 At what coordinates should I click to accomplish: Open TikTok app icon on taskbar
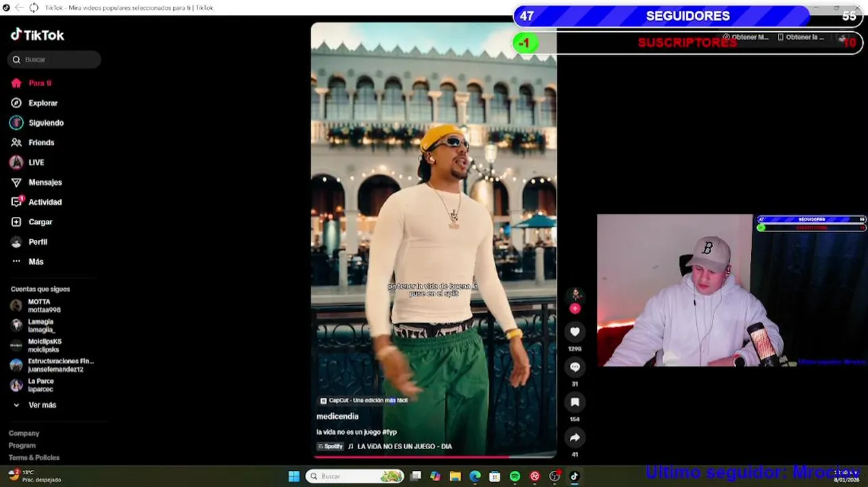(x=574, y=476)
